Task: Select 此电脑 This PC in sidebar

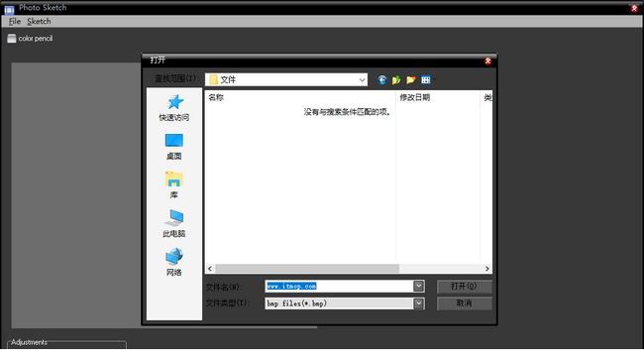Action: tap(174, 223)
